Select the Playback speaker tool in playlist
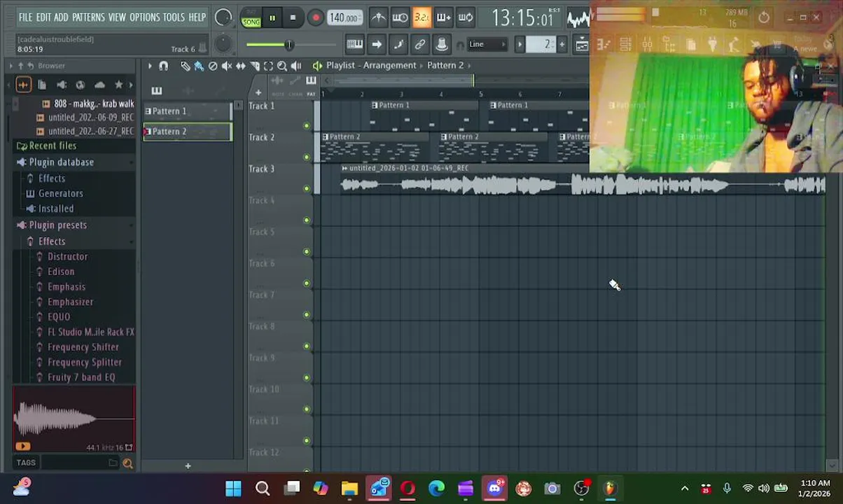Image resolution: width=843 pixels, height=504 pixels. point(296,66)
